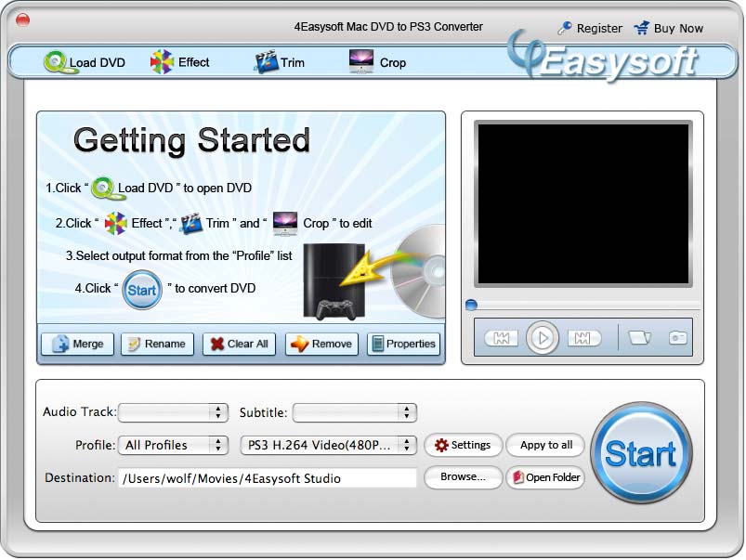Open the snapshot folder icon
This screenshot has width=746, height=560.
[637, 337]
